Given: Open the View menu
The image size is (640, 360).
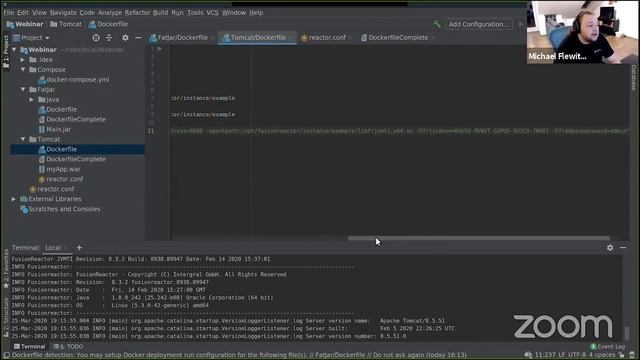Looking at the screenshot, I should (x=39, y=13).
